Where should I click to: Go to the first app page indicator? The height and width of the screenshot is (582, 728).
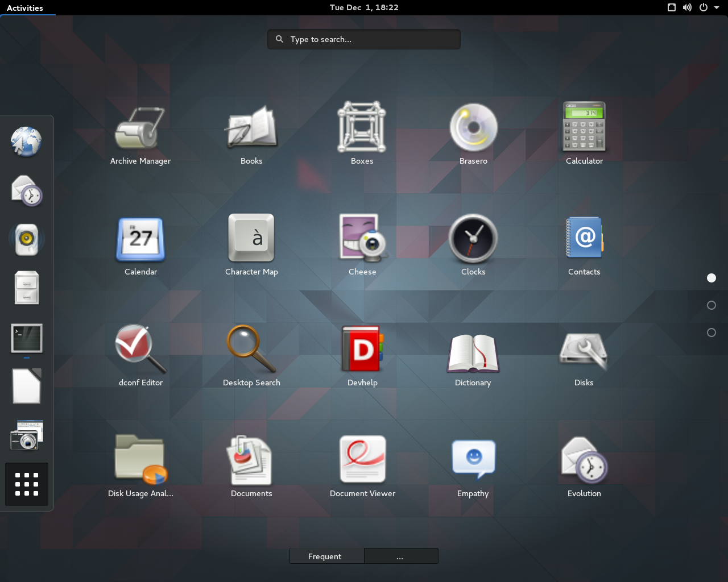[712, 278]
